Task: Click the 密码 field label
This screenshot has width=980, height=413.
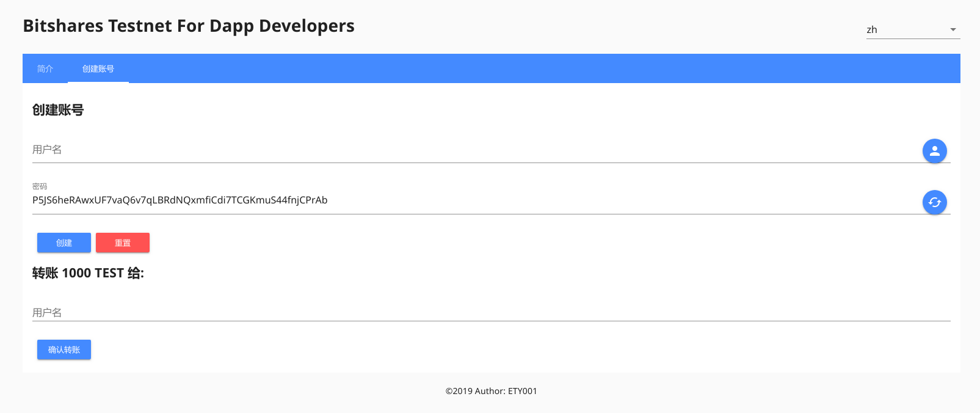Action: (40, 186)
